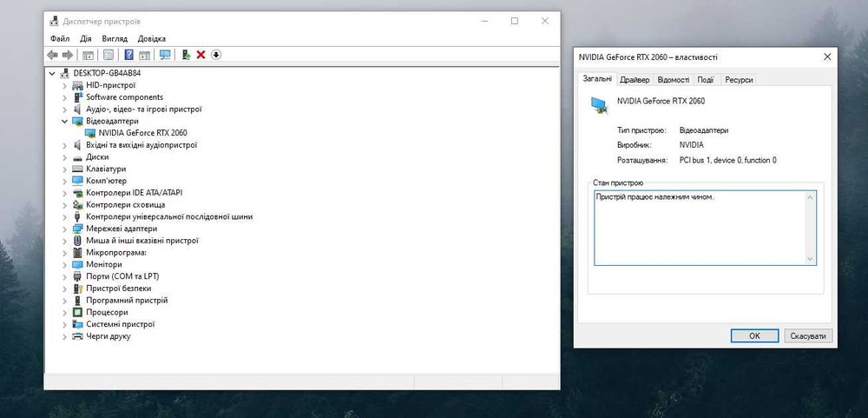Switch to the Відомості tab
This screenshot has height=418, width=868.
click(674, 80)
